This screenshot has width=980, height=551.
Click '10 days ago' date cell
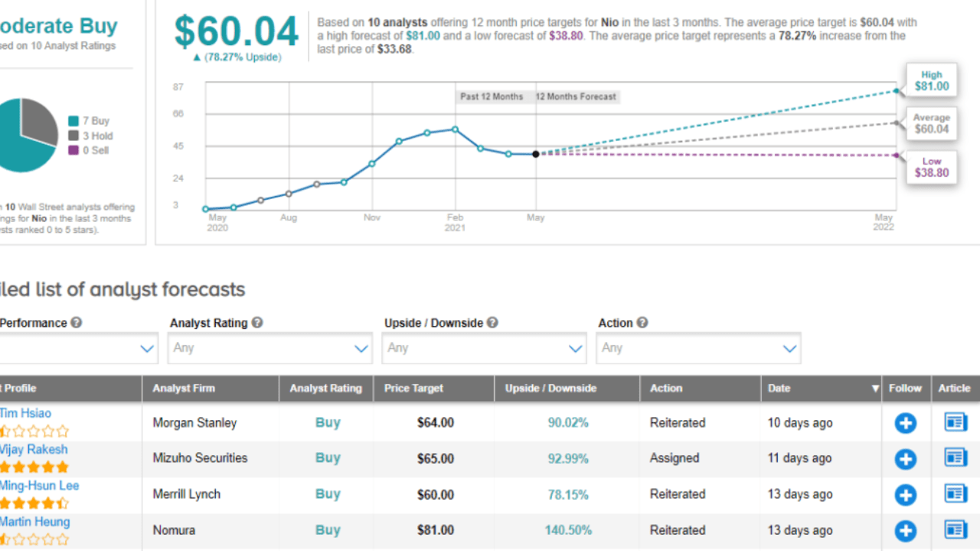[800, 422]
